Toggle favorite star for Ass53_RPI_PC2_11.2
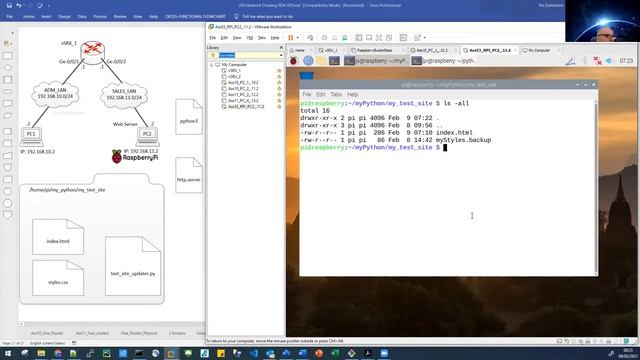 (279, 107)
